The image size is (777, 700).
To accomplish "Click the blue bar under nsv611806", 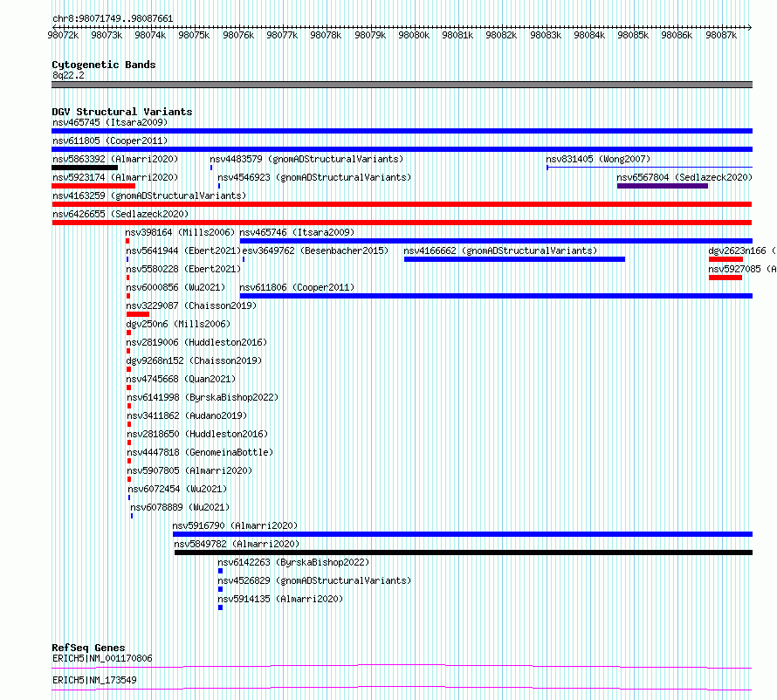I will click(x=496, y=296).
